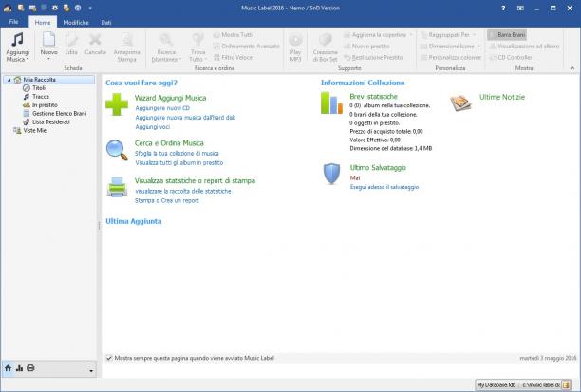Click Esegui adesso il salvataggio link
Viewport: 581px width, 392px height.
coord(384,187)
